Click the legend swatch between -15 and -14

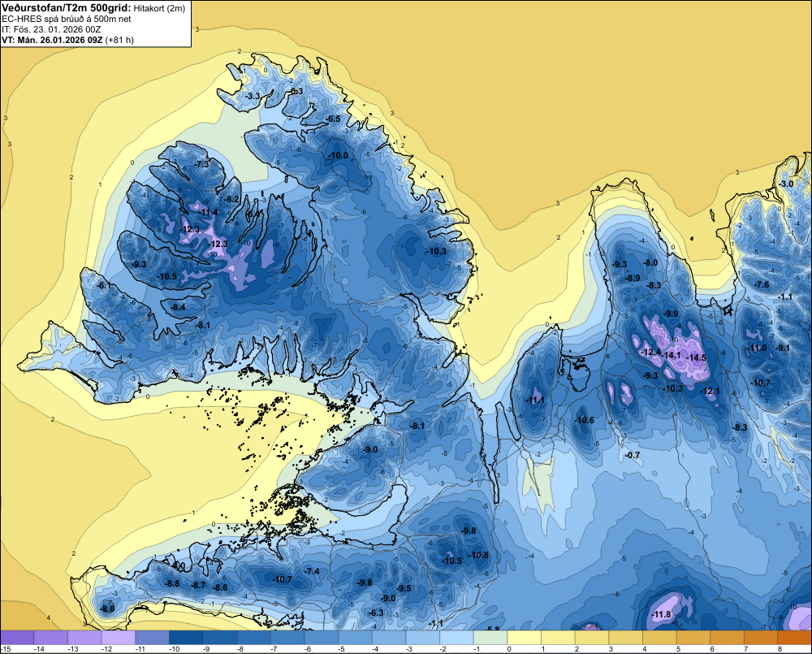(17, 638)
